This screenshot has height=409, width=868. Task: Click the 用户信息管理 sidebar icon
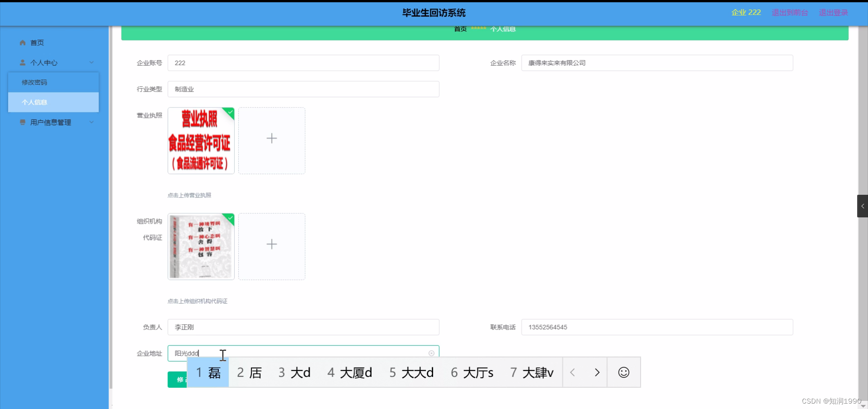pyautogui.click(x=22, y=122)
